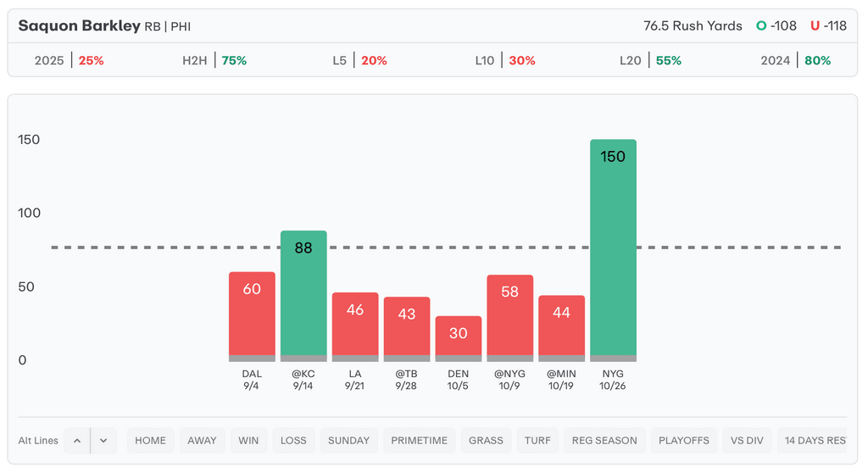The width and height of the screenshot is (868, 473).
Task: Select the Over -108 odds
Action: 776,26
